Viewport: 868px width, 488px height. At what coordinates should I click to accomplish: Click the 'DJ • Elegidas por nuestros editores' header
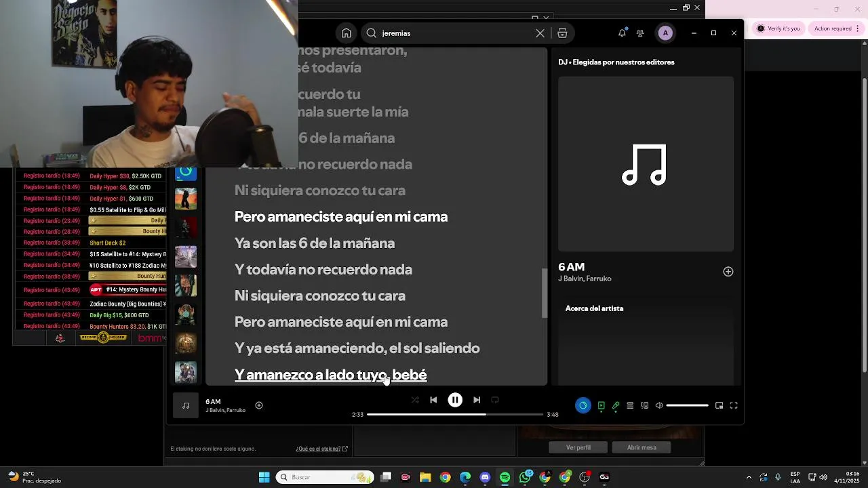click(x=616, y=62)
